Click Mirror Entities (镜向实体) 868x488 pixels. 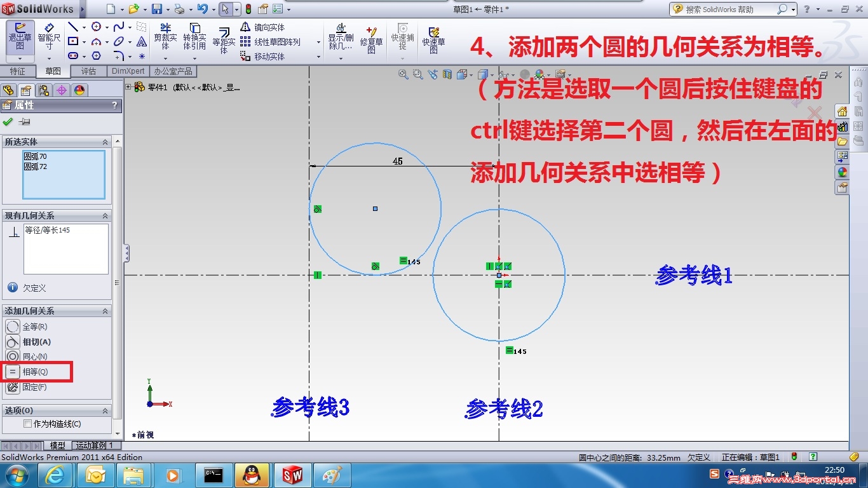click(262, 27)
